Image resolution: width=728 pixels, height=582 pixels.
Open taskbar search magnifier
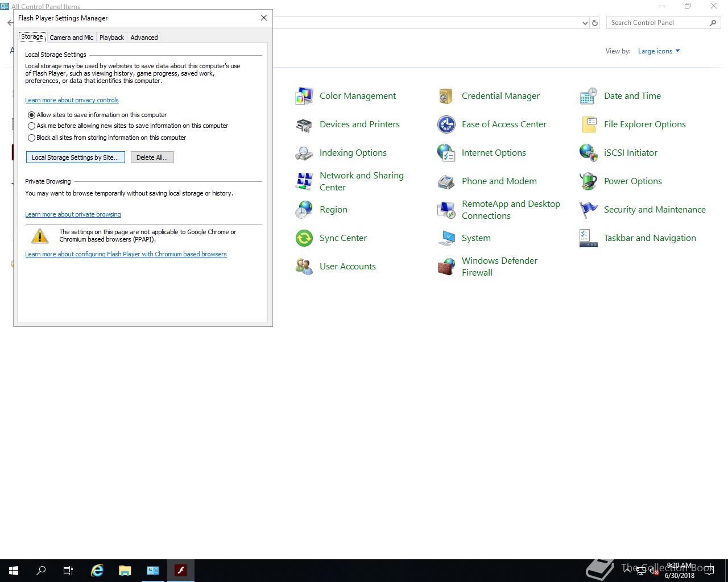point(41,571)
